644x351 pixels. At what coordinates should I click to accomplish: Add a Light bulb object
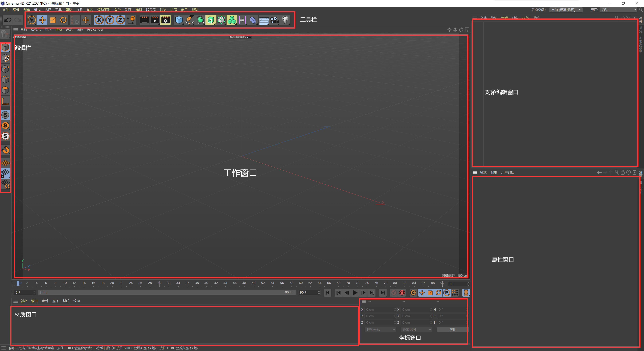(x=285, y=20)
